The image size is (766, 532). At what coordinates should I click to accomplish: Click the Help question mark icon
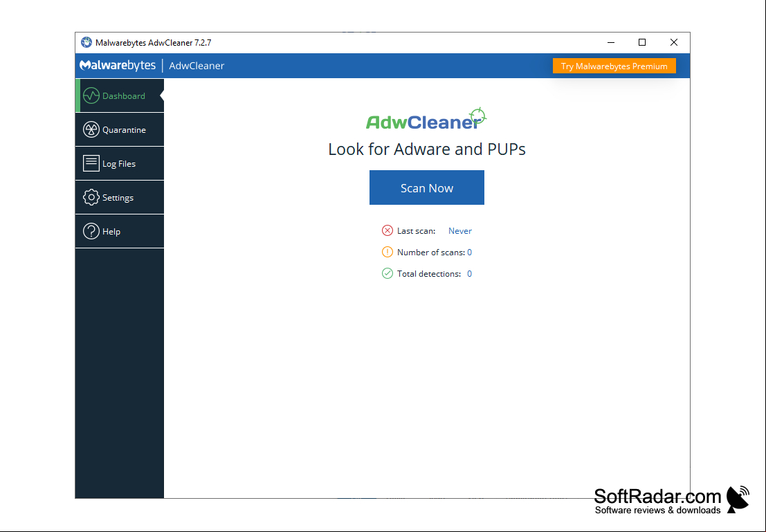tap(91, 231)
